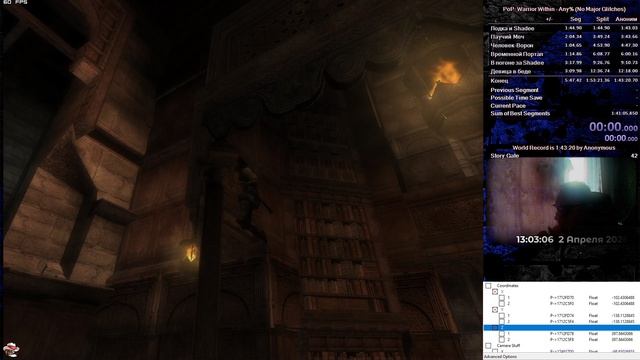Click the Float type cell of X entry 1
This screenshot has width=640, height=360.
tap(593, 298)
